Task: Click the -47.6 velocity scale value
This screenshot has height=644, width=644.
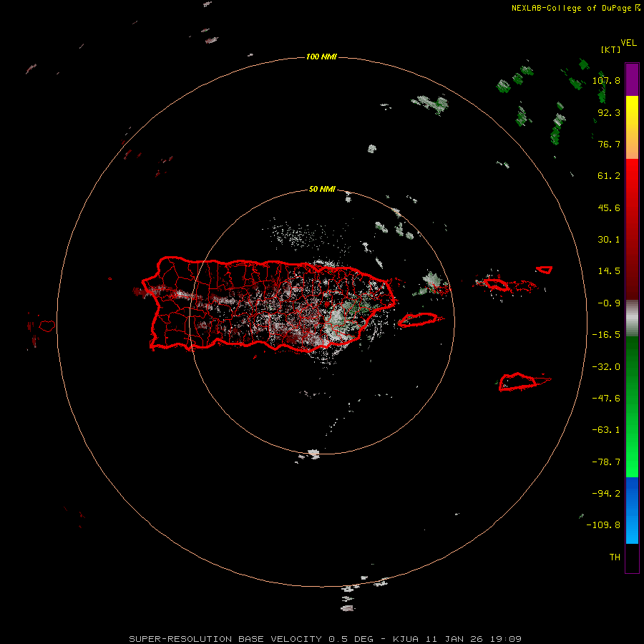Action: (606, 399)
